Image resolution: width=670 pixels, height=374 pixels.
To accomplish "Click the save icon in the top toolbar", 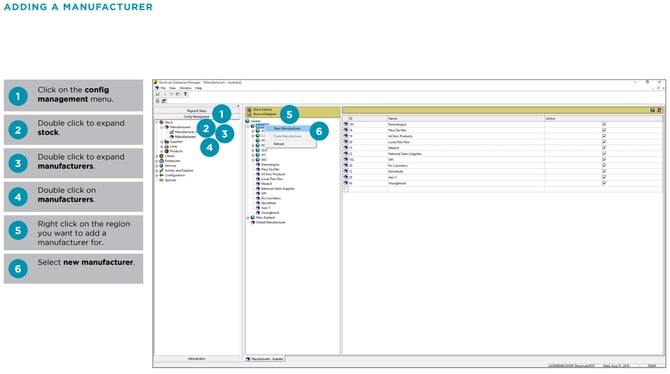I will click(x=158, y=94).
